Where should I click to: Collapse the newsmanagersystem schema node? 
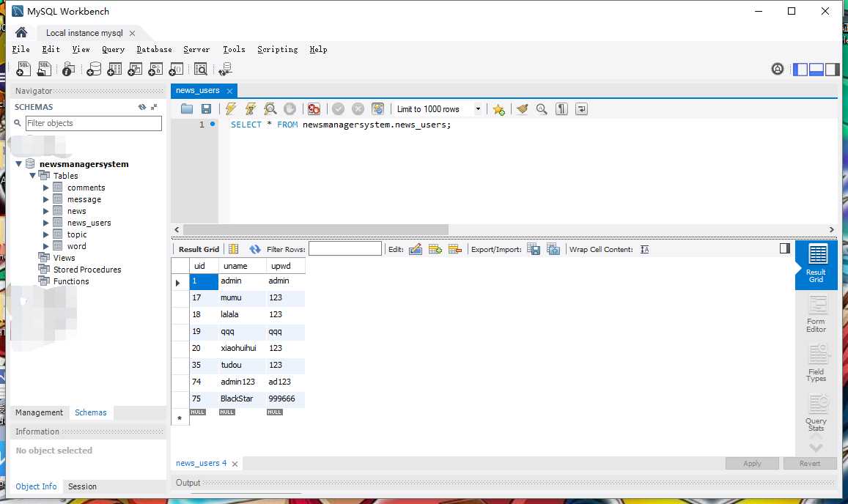click(19, 164)
